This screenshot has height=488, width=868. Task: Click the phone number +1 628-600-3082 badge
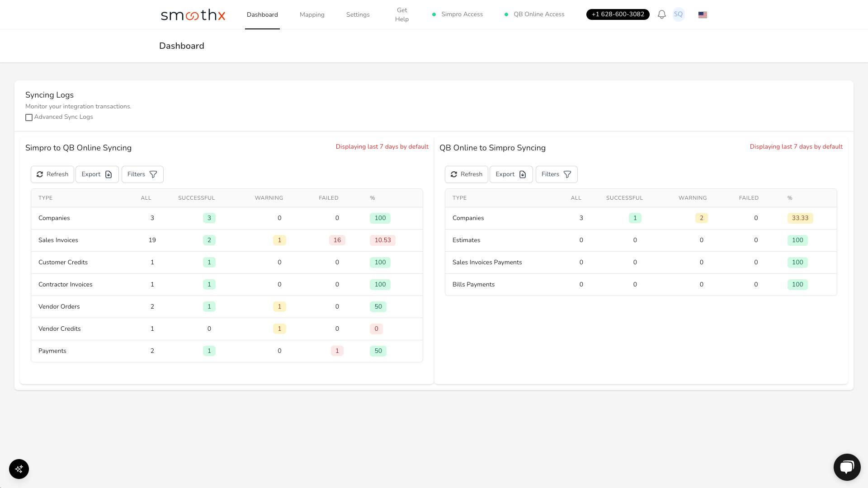(618, 14)
